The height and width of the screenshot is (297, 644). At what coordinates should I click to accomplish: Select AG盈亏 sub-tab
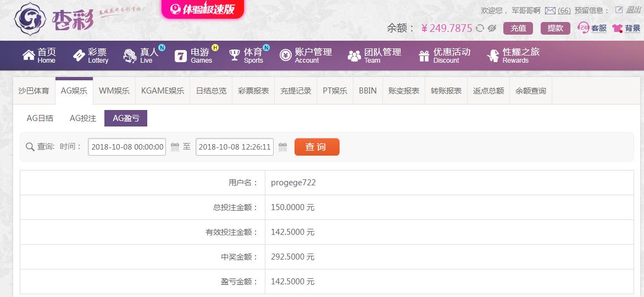click(x=126, y=118)
